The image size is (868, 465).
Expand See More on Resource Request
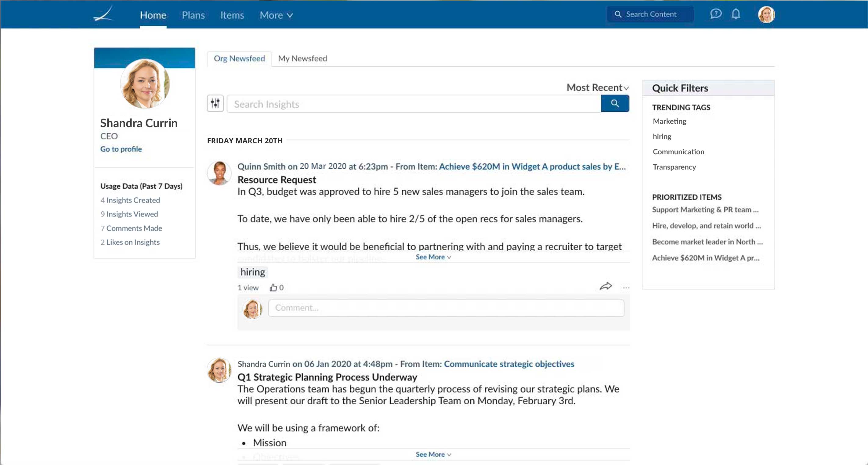tap(433, 257)
